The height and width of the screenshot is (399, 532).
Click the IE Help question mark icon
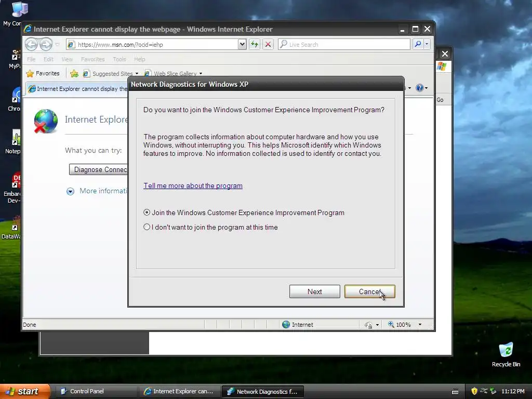pyautogui.click(x=420, y=88)
